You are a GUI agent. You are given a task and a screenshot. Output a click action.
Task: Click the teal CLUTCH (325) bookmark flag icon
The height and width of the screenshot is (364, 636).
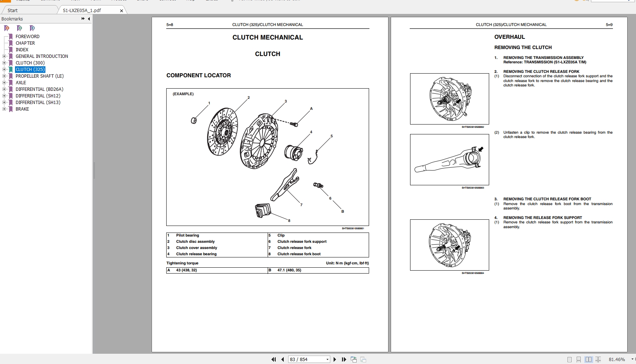pyautogui.click(x=11, y=70)
